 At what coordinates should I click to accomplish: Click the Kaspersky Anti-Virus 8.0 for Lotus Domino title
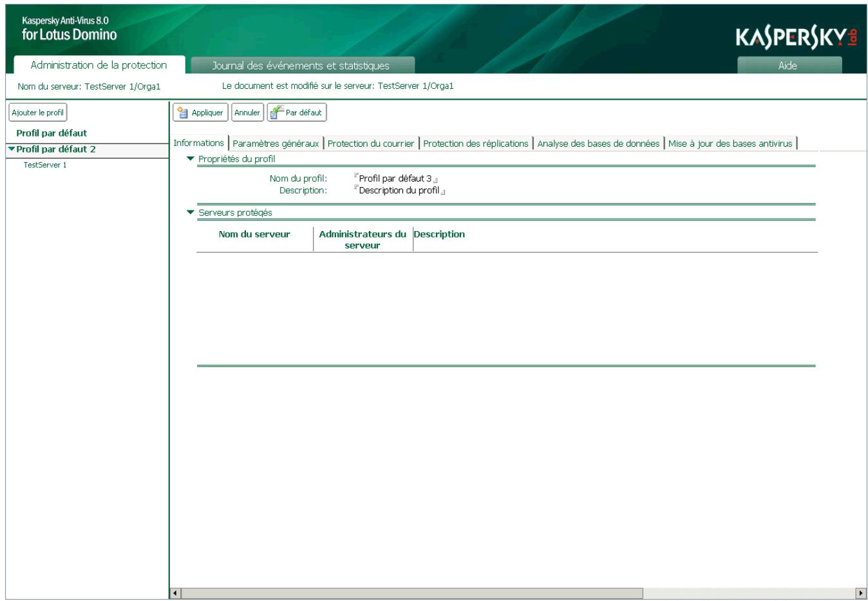[x=70, y=29]
